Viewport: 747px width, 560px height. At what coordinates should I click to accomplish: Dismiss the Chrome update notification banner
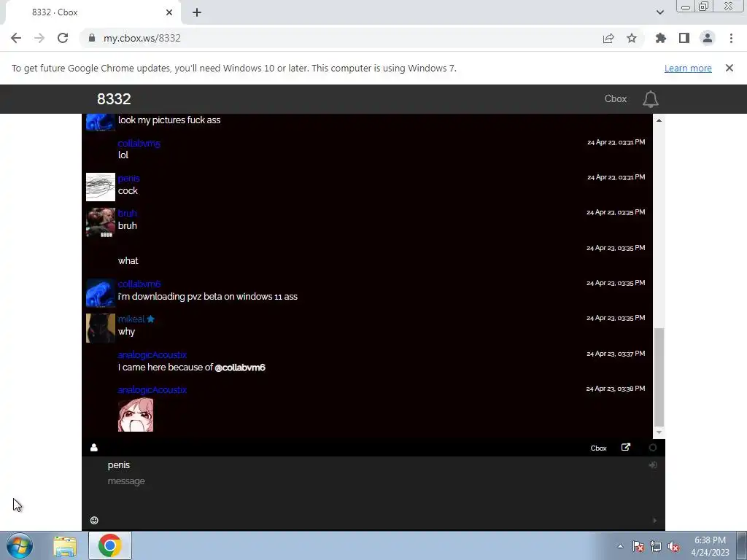(x=729, y=68)
